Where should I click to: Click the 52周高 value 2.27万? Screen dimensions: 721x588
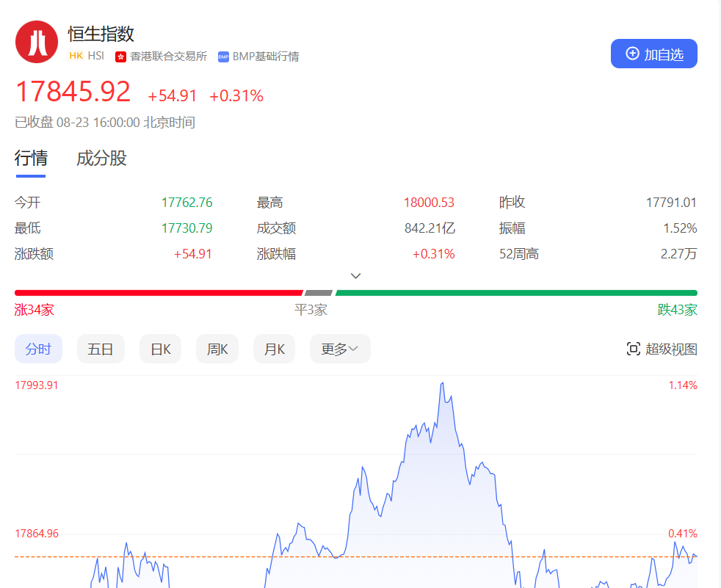pos(678,254)
